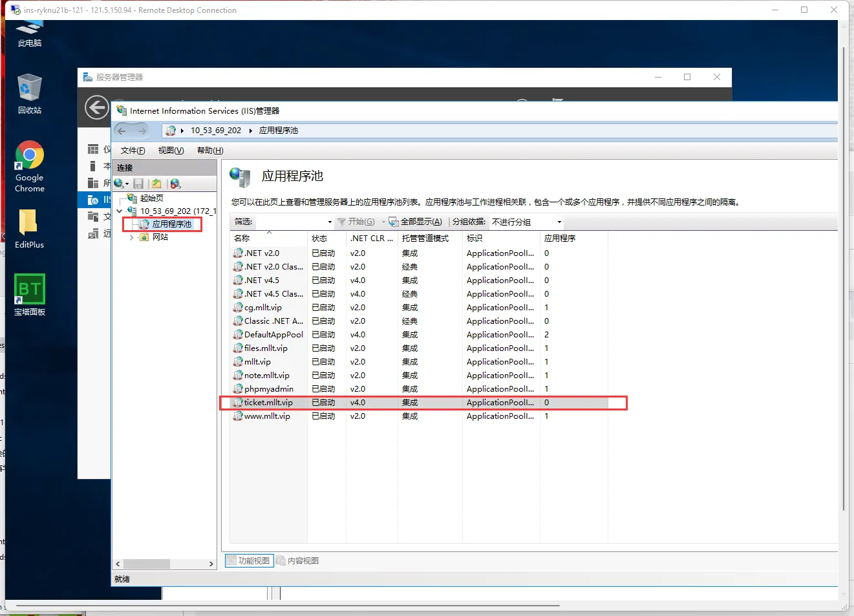The width and height of the screenshot is (854, 616).
Task: Launch the Google Chrome desktop shortcut
Action: click(x=29, y=166)
